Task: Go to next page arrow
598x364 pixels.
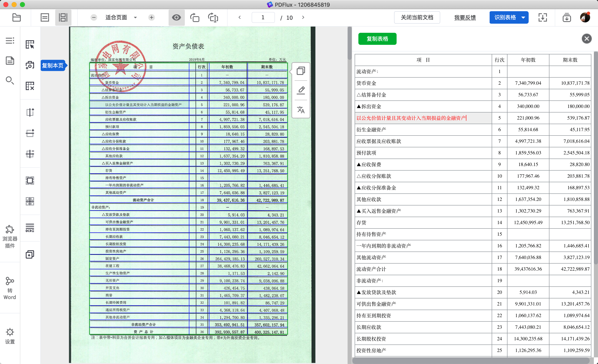Action: [303, 17]
